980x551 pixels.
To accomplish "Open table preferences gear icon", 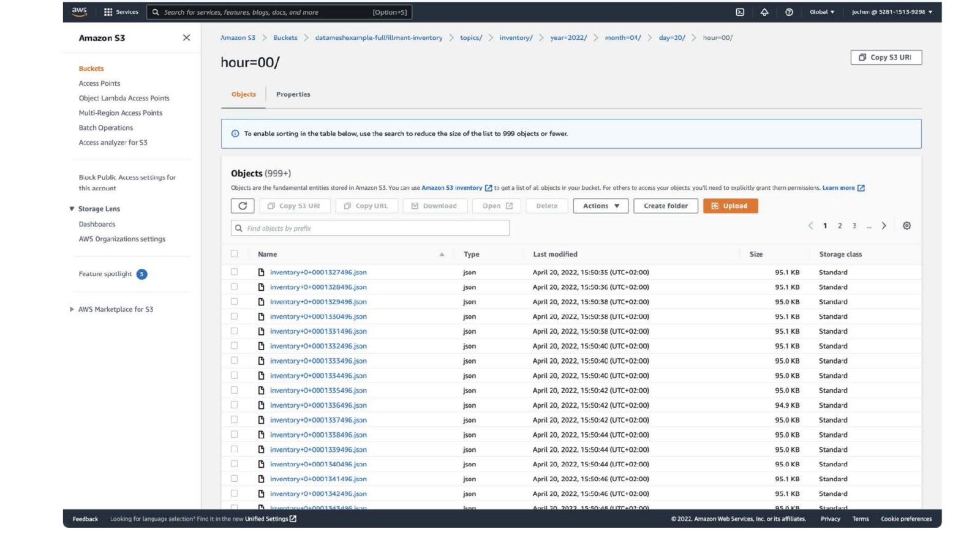I will coord(907,226).
